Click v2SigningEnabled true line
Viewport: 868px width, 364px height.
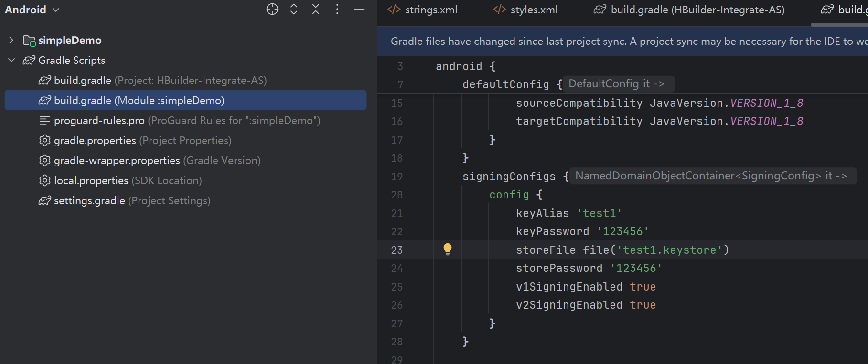(x=586, y=305)
